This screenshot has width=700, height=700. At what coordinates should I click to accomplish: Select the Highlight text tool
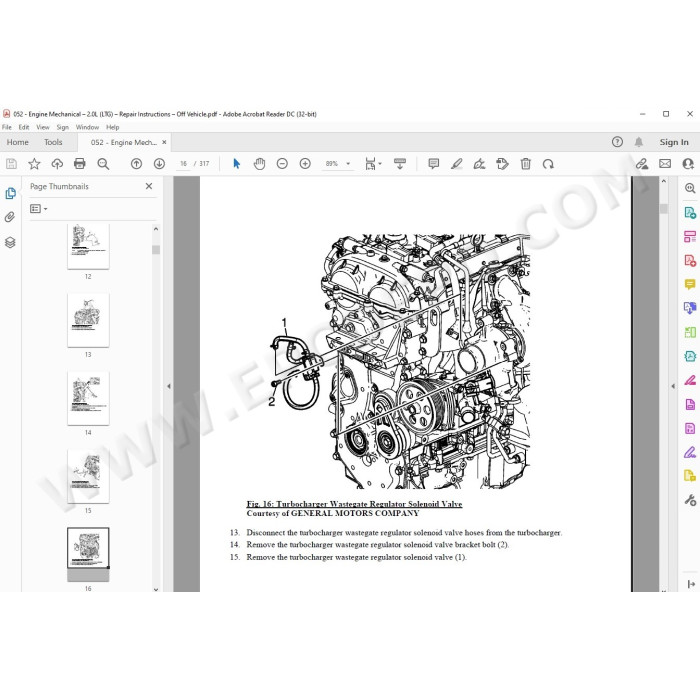(456, 164)
